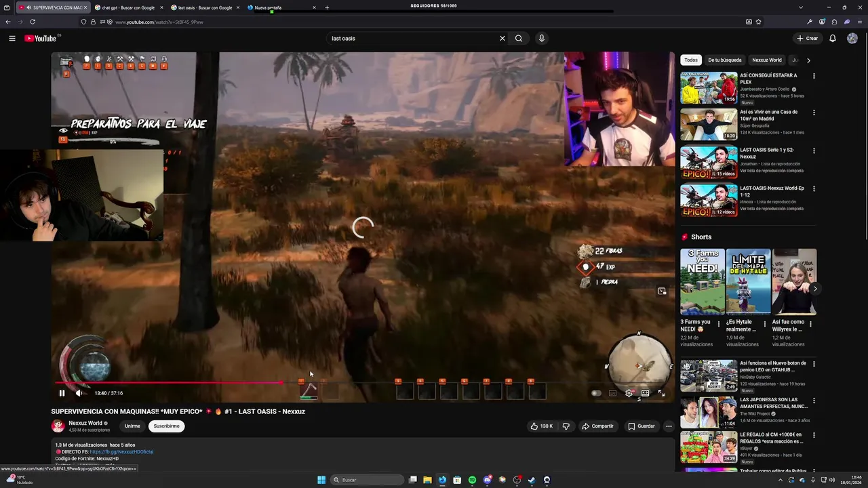Click the Suscribirme button
Image resolution: width=868 pixels, height=488 pixels.
[x=166, y=426]
